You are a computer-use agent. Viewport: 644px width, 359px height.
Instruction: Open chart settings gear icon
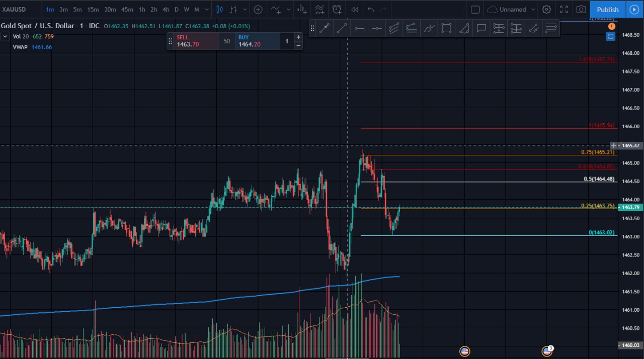546,10
